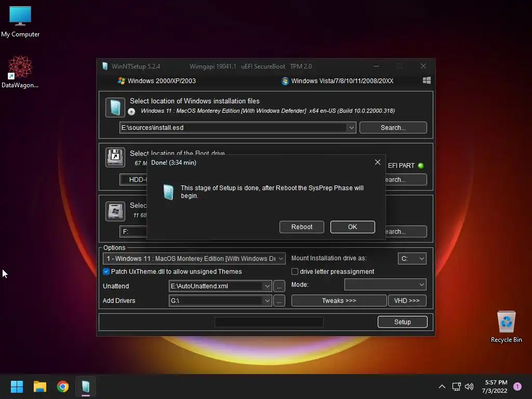The image size is (532, 399).
Task: Open the Mount Installation drive as C: dropdown
Action: 412,259
